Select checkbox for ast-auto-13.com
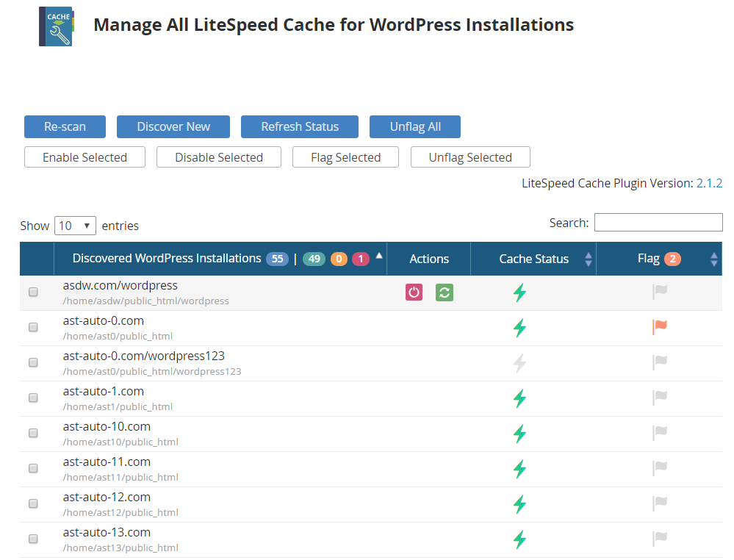 33,539
